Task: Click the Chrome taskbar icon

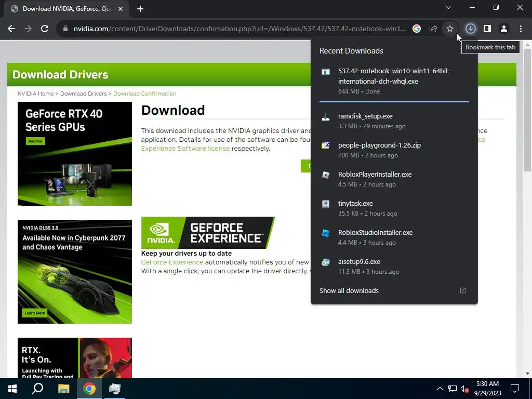Action: [x=89, y=389]
